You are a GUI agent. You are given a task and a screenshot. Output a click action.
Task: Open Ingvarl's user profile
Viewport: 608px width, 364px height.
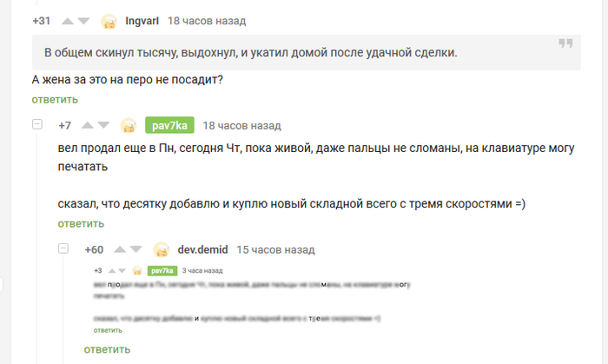tap(142, 21)
